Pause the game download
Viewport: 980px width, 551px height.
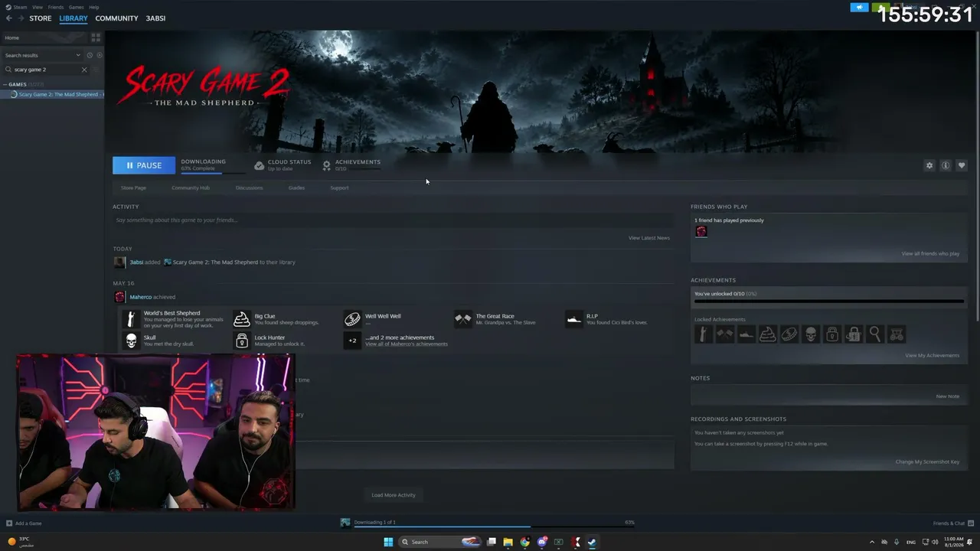coord(144,165)
